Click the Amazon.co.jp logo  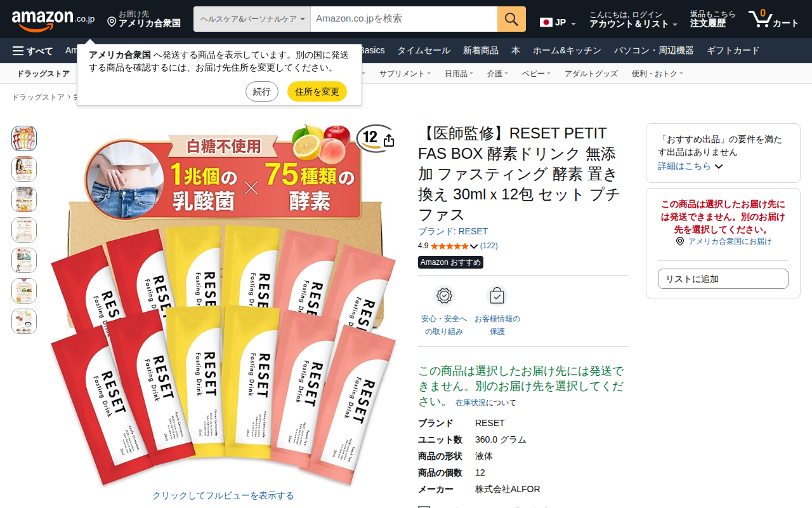(53, 19)
